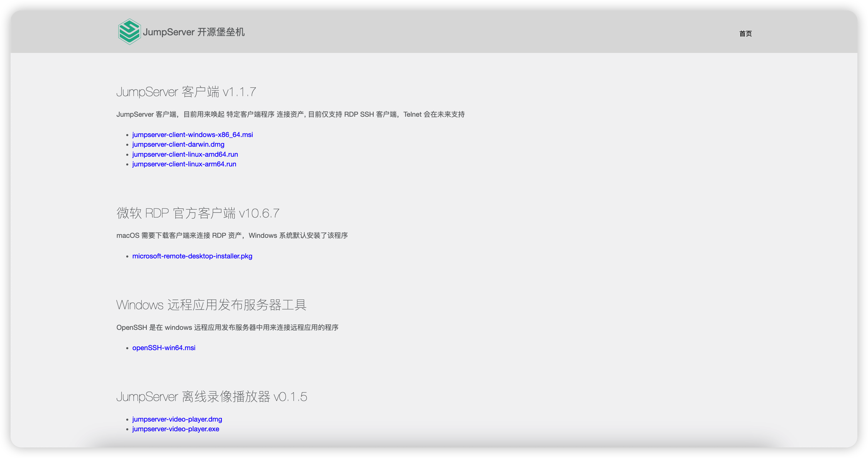Open microsoft-remote-desktop-installer.pkg link
The width and height of the screenshot is (868, 458).
[x=192, y=256]
